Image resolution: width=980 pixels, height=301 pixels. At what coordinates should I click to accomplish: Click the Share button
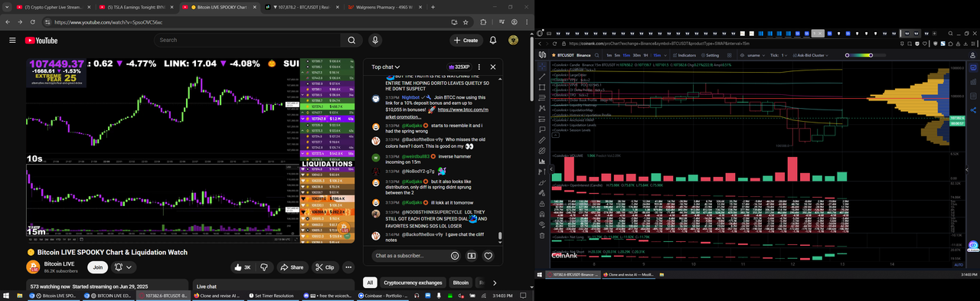pyautogui.click(x=292, y=267)
